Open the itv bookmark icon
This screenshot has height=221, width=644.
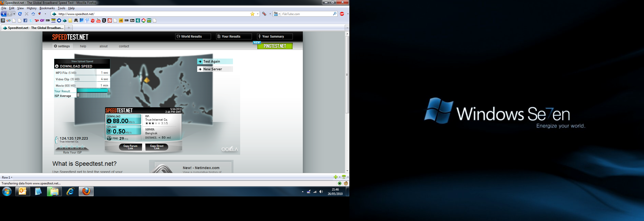pyautogui.click(x=132, y=20)
